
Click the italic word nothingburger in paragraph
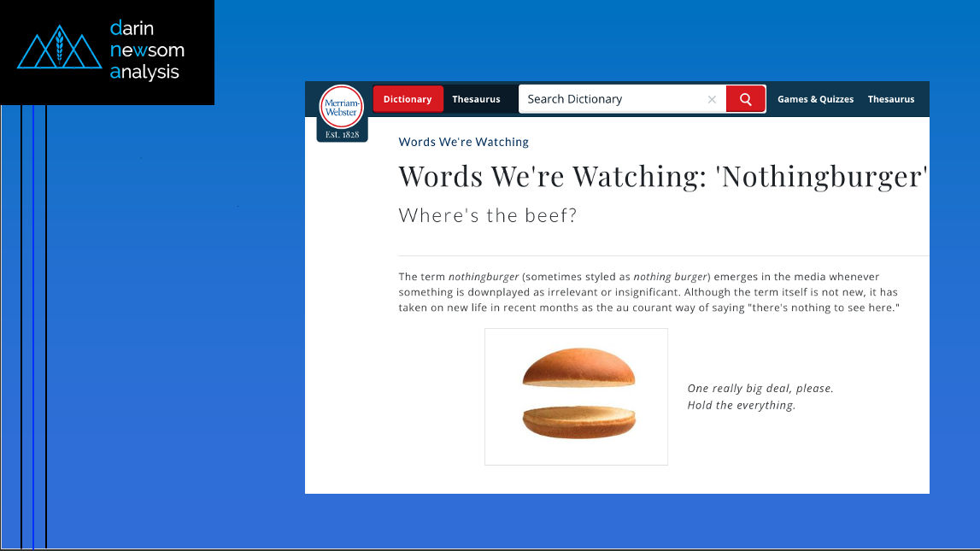(x=483, y=277)
